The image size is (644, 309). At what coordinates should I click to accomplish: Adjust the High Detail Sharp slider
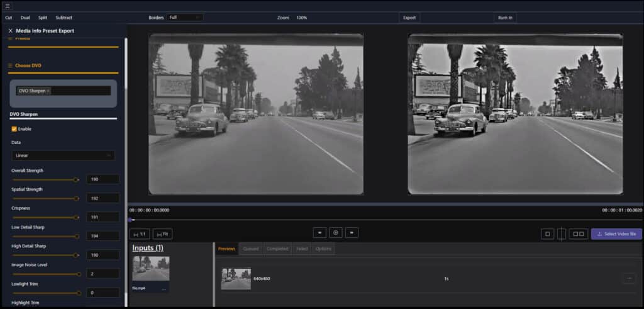coord(45,255)
